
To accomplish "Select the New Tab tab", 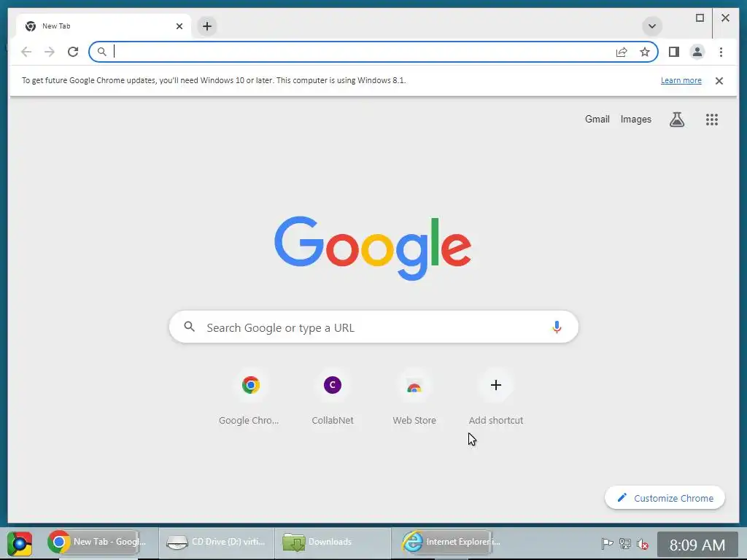I will click(x=104, y=26).
